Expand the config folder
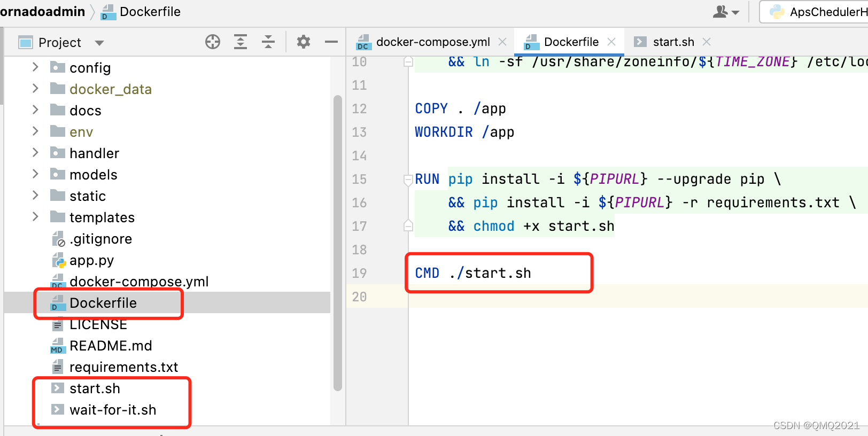This screenshot has width=868, height=436. click(35, 67)
